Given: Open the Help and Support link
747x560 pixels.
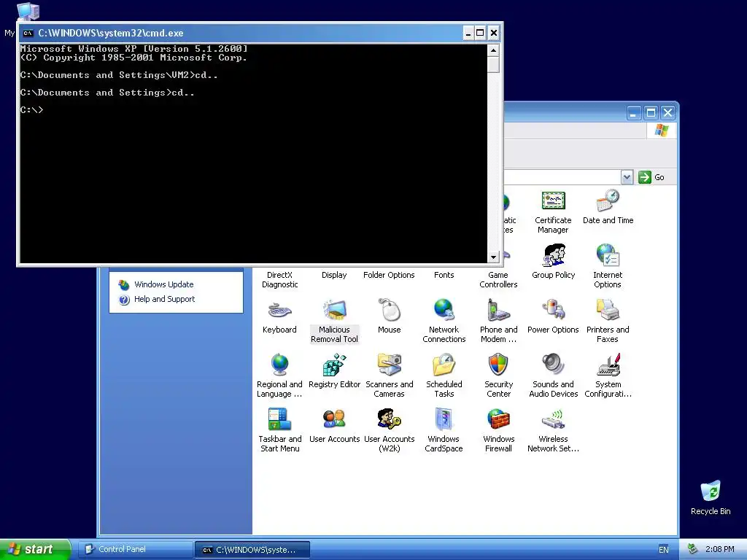Looking at the screenshot, I should (164, 299).
